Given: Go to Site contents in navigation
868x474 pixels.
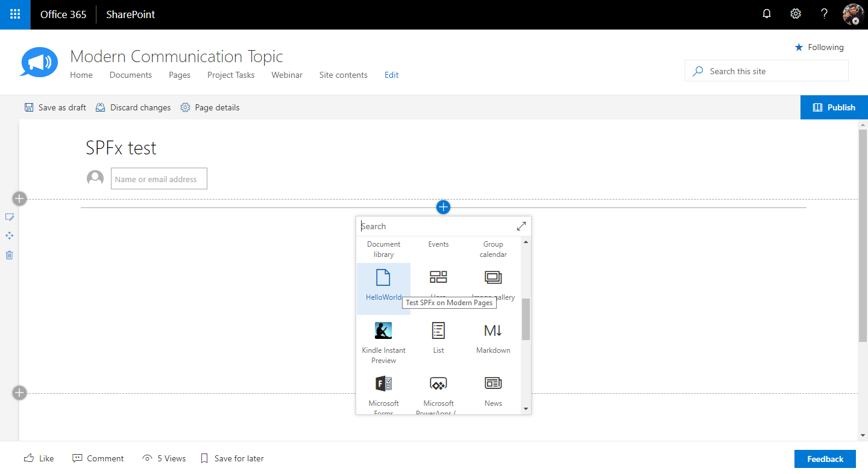Looking at the screenshot, I should click(343, 75).
